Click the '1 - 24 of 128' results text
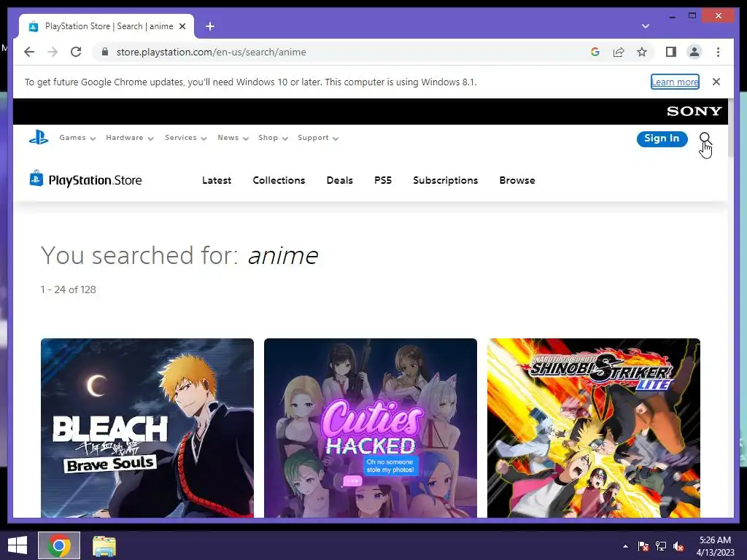747x560 pixels. coord(68,289)
